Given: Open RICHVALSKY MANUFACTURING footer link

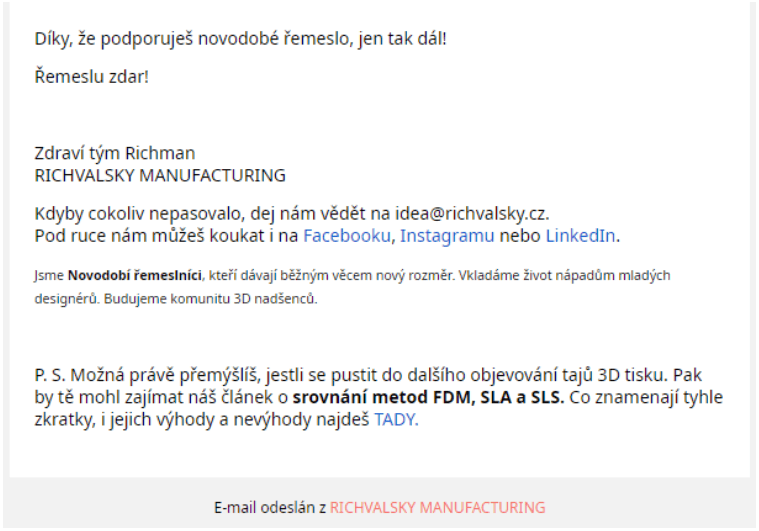Looking at the screenshot, I should [x=438, y=507].
